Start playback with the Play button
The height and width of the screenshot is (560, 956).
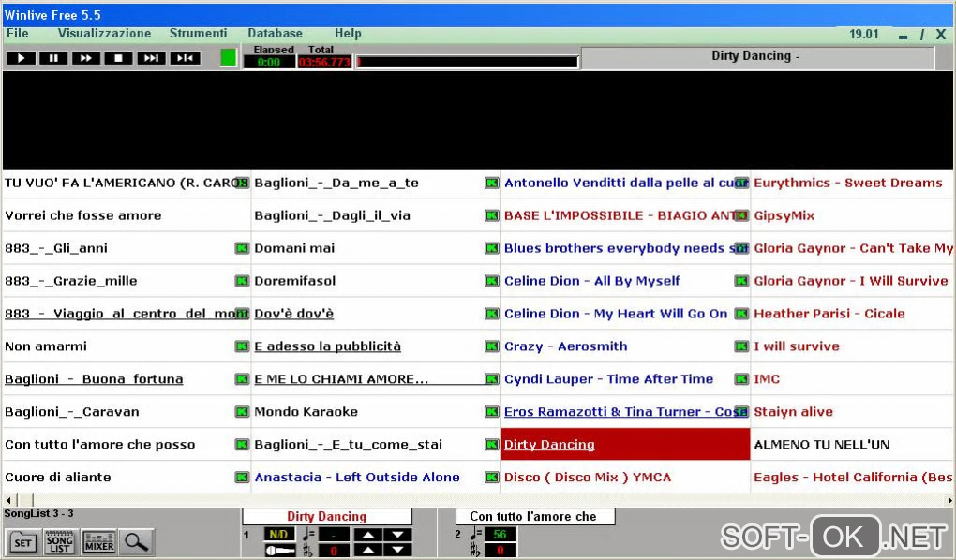21,58
